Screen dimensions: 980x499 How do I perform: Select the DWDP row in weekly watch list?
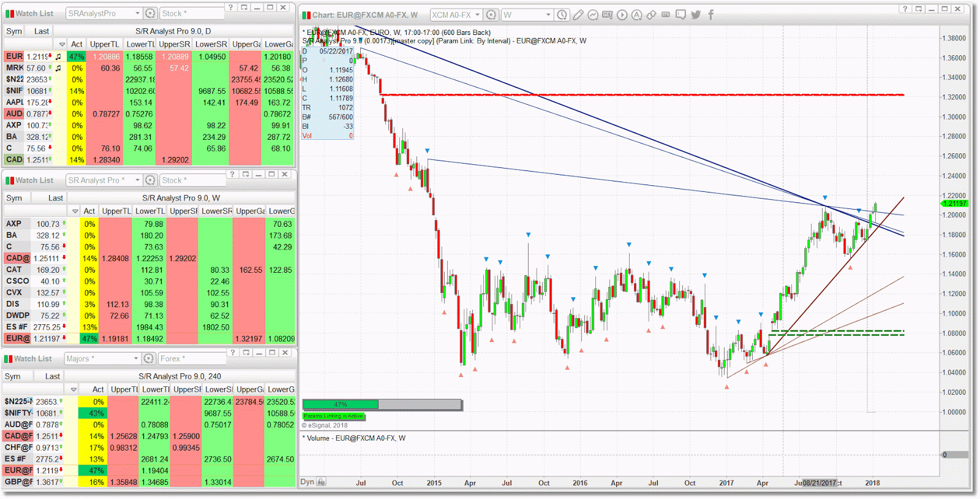tap(149, 316)
